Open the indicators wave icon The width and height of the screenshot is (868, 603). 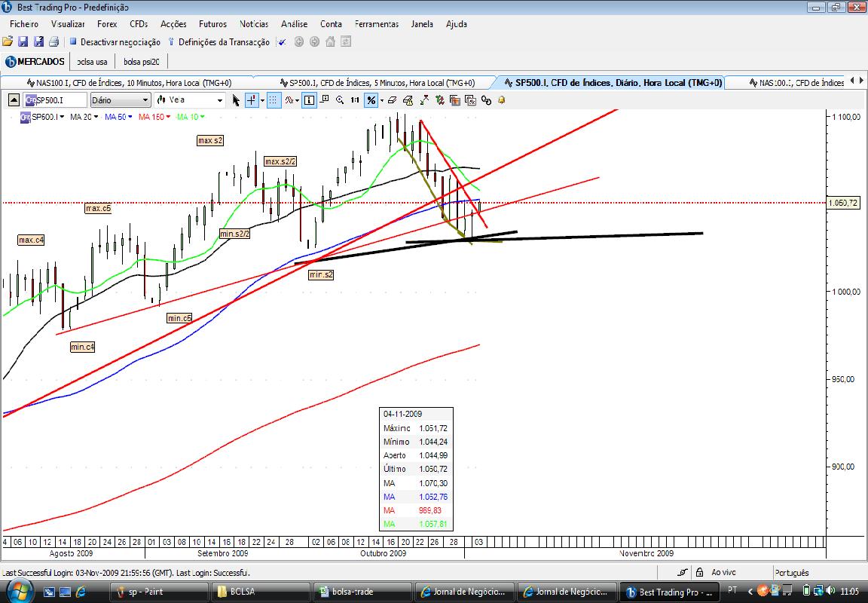(289, 100)
